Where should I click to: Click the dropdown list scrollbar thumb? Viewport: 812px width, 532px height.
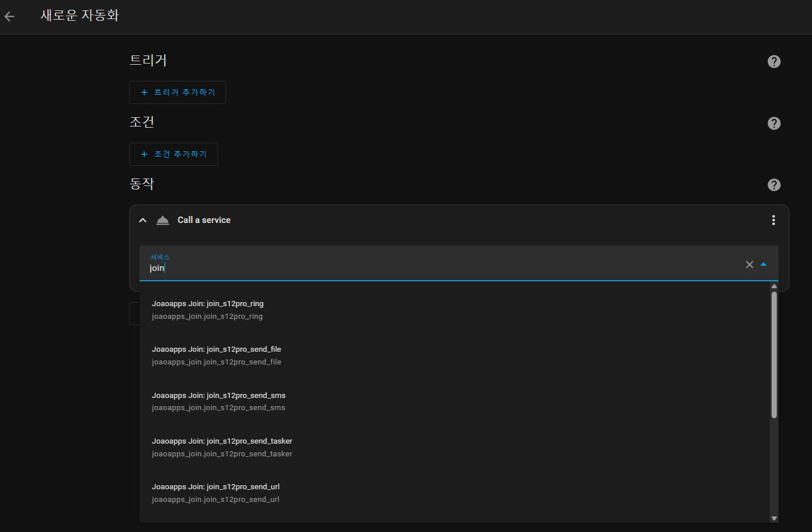point(774,354)
